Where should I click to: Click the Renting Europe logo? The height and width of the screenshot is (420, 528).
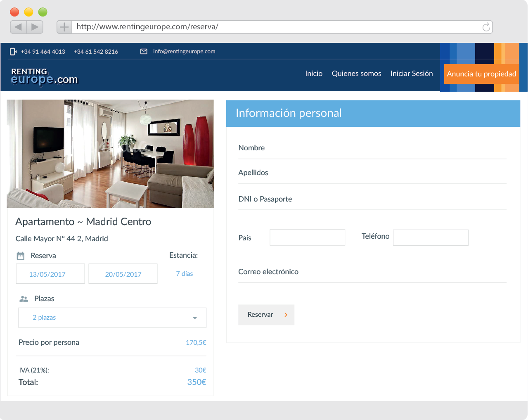pos(45,77)
